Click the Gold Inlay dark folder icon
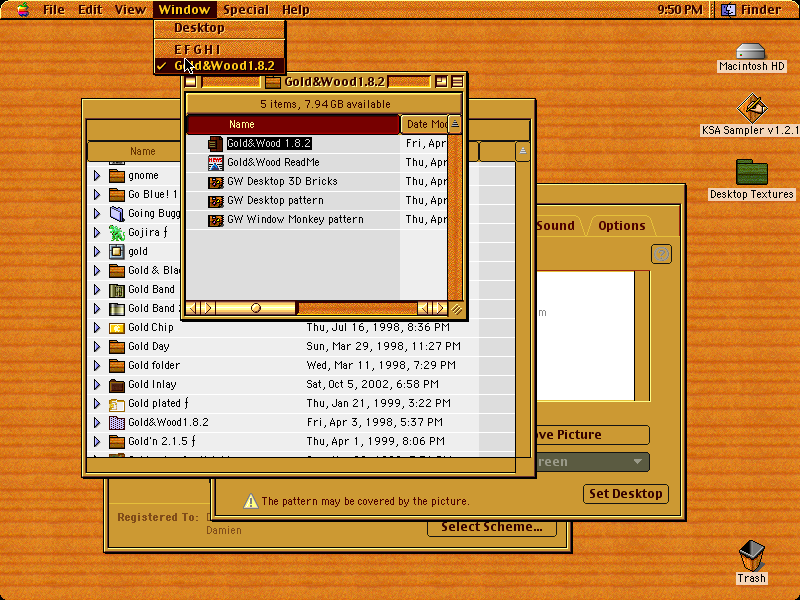This screenshot has width=800, height=600. pos(117,385)
